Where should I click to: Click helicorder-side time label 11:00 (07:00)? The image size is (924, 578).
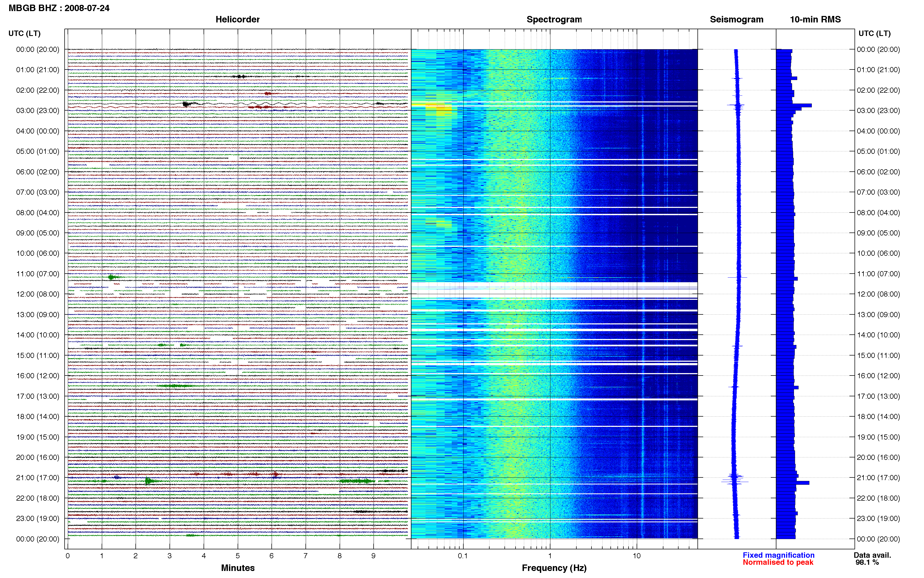coord(38,274)
